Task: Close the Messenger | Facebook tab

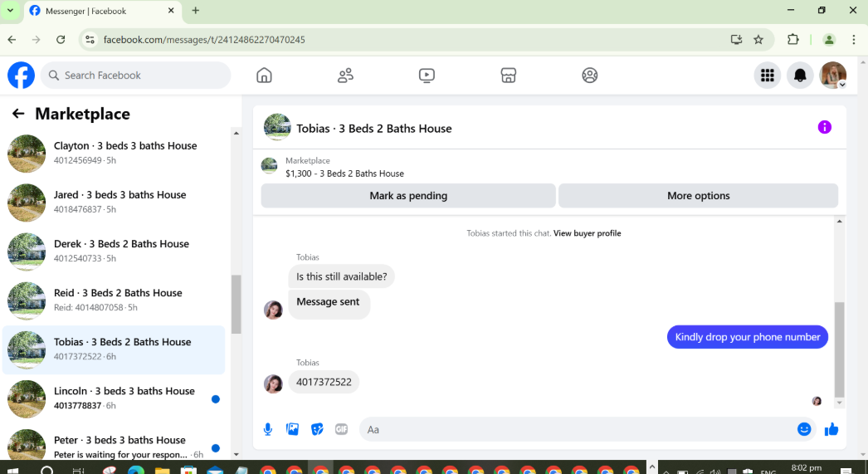Action: [171, 11]
